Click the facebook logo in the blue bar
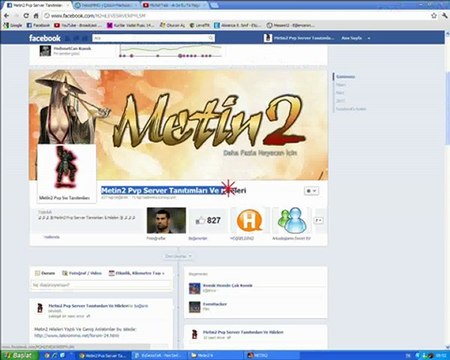This screenshot has width=450, height=360. point(45,38)
